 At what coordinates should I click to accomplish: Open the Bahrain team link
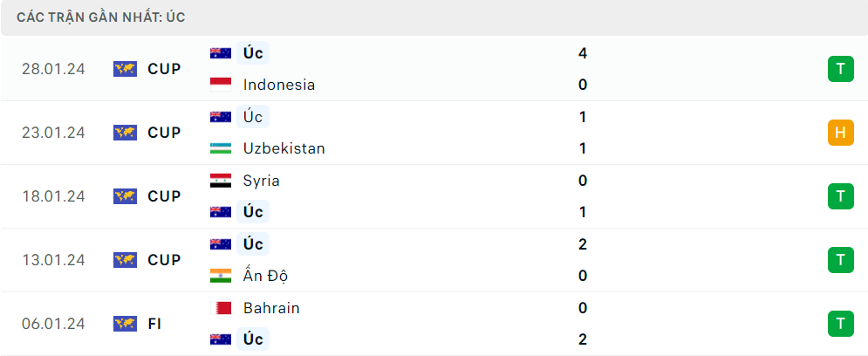pyautogui.click(x=271, y=308)
